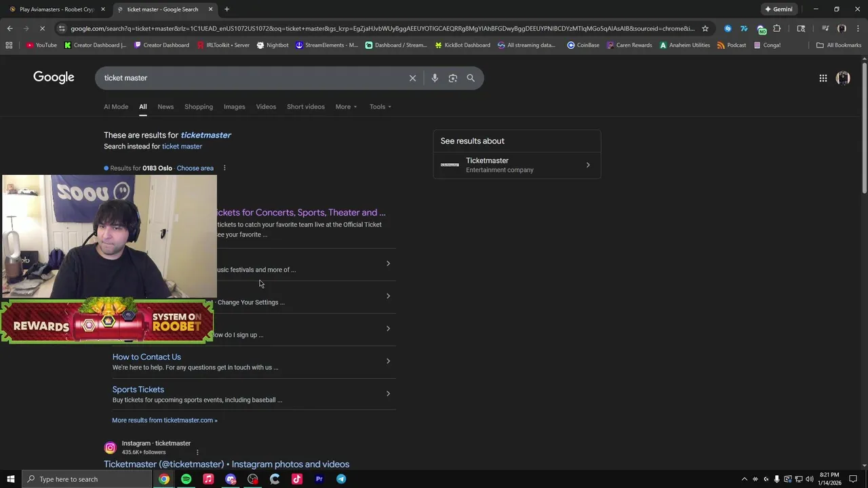868x488 pixels.
Task: Open the taskbar volume speaker icon
Action: click(x=809, y=479)
